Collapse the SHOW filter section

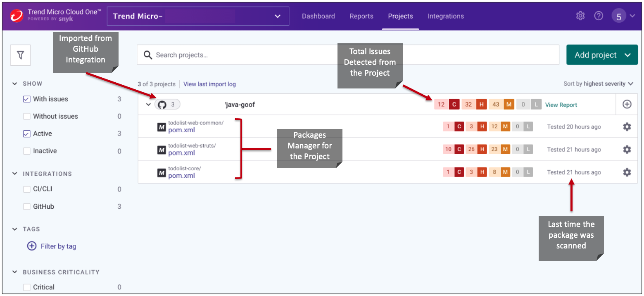point(15,84)
